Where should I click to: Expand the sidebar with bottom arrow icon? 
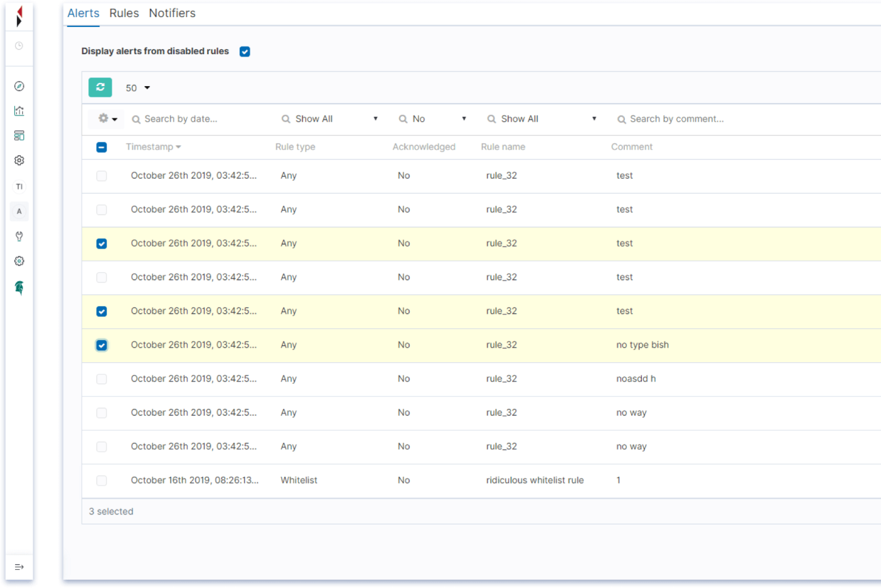[19, 567]
